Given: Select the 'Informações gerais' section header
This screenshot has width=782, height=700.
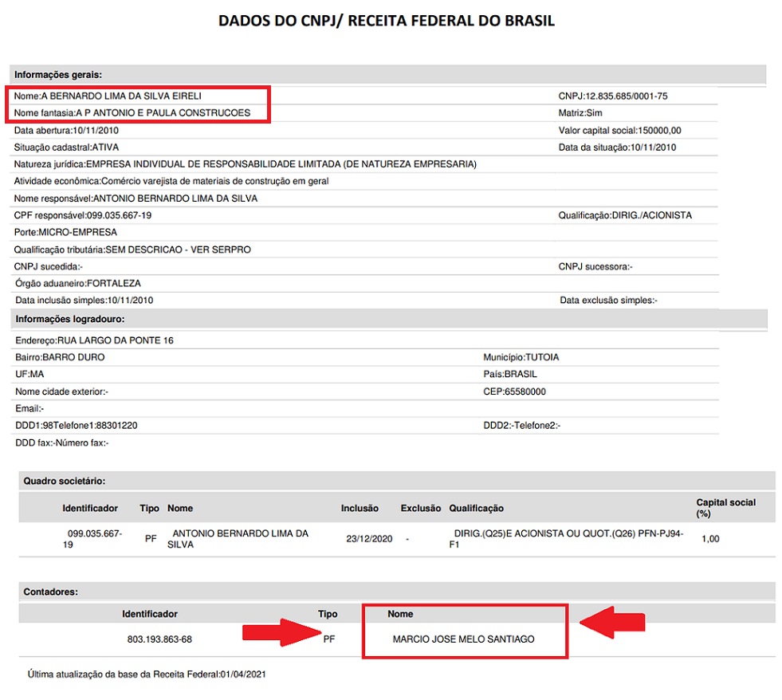Looking at the screenshot, I should pos(58,74).
